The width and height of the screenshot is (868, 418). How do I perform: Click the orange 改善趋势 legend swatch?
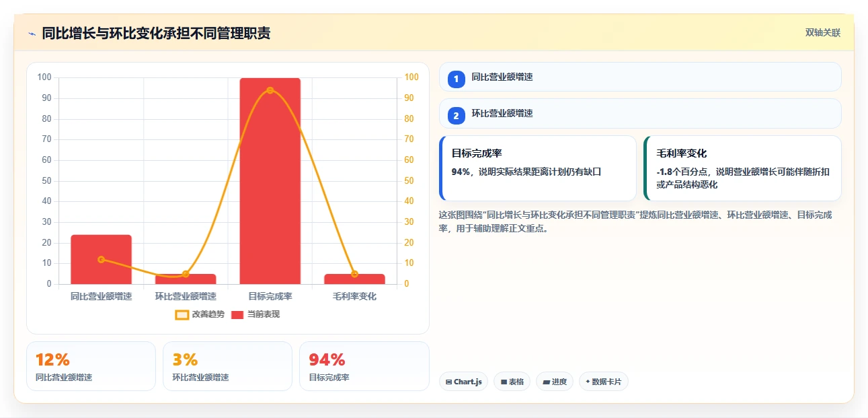pyautogui.click(x=182, y=314)
